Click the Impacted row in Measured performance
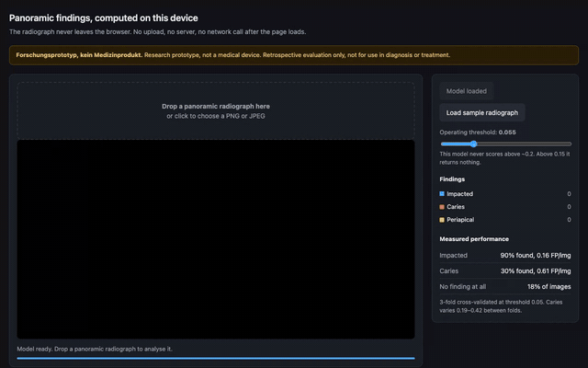The height and width of the screenshot is (368, 588). pos(505,256)
